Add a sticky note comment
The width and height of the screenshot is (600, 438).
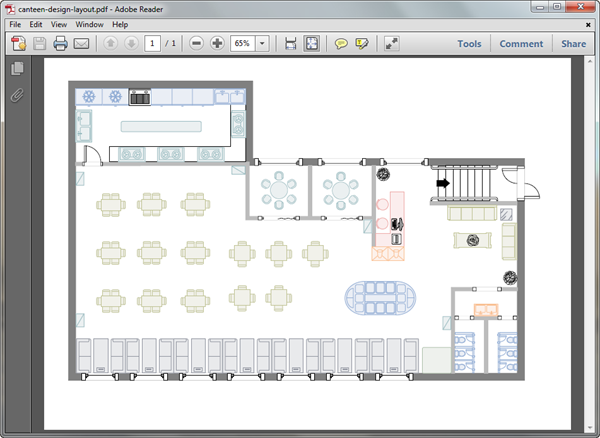(341, 44)
